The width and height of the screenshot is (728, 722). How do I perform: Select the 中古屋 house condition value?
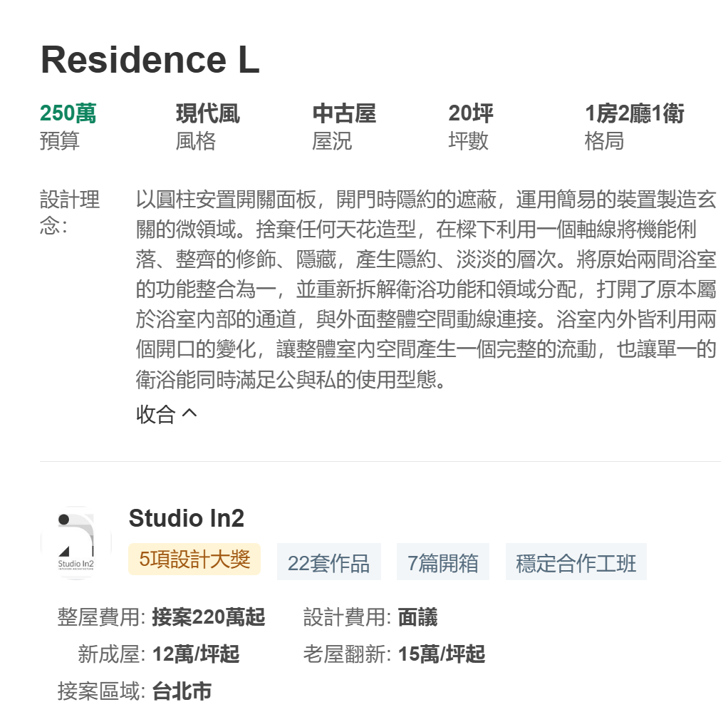pos(343,114)
